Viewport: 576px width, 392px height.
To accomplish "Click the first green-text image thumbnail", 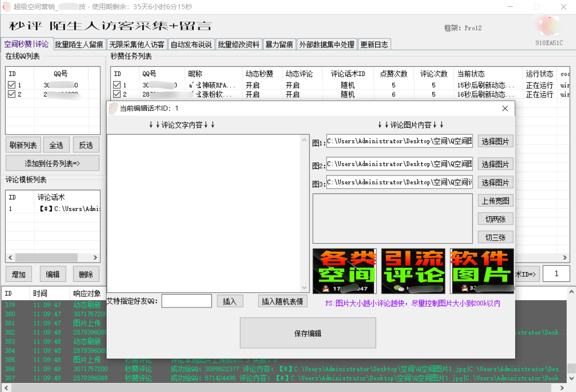I will pyautogui.click(x=344, y=271).
